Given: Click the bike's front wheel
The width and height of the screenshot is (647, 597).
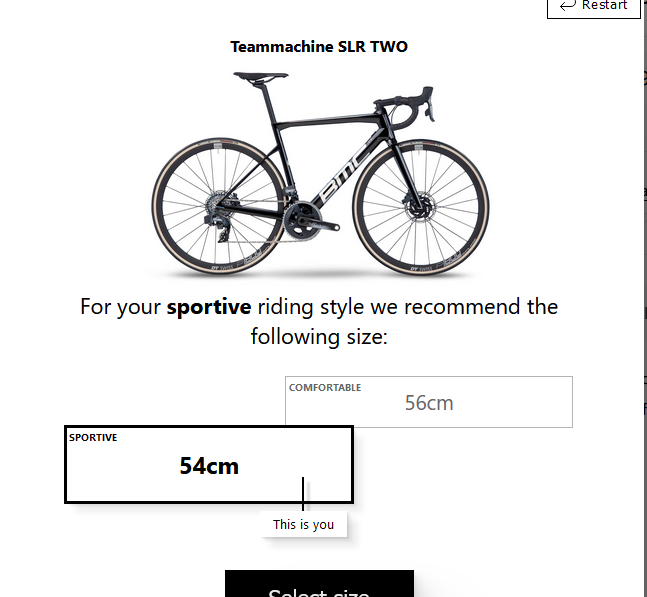Looking at the screenshot, I should pyautogui.click(x=421, y=208).
